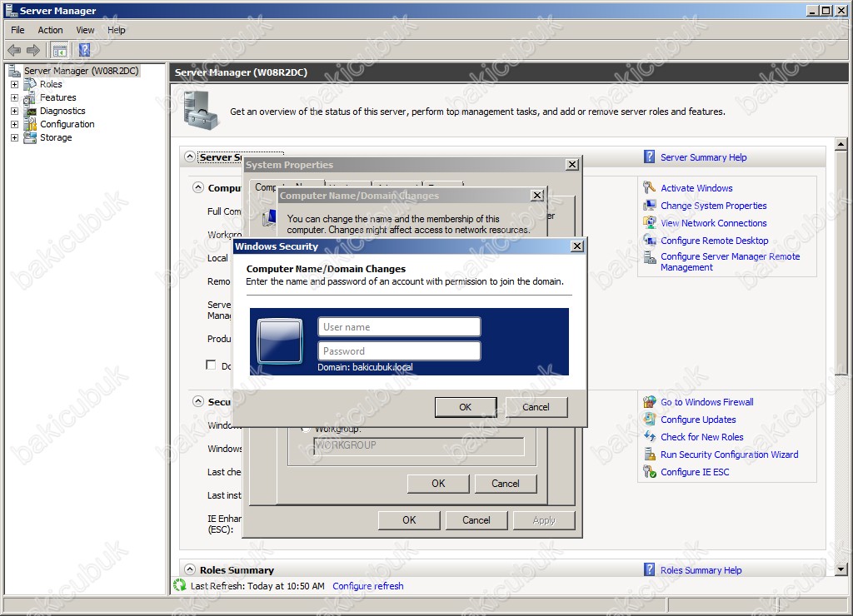Click the icon next to Configure Updates
853x616 pixels.
tap(649, 420)
